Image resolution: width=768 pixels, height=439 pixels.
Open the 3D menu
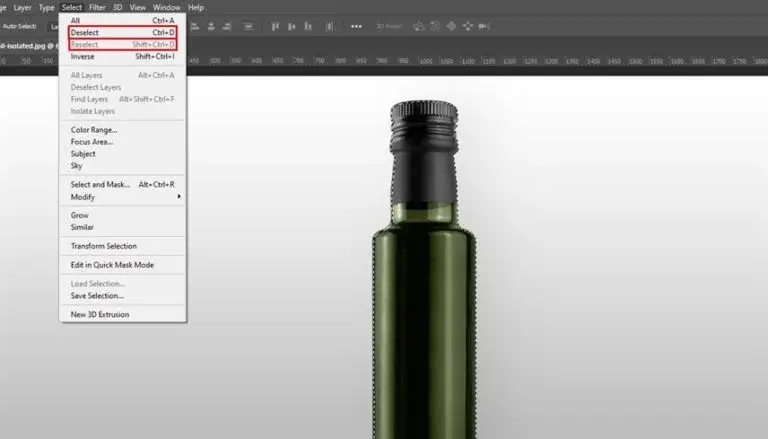[x=118, y=7]
